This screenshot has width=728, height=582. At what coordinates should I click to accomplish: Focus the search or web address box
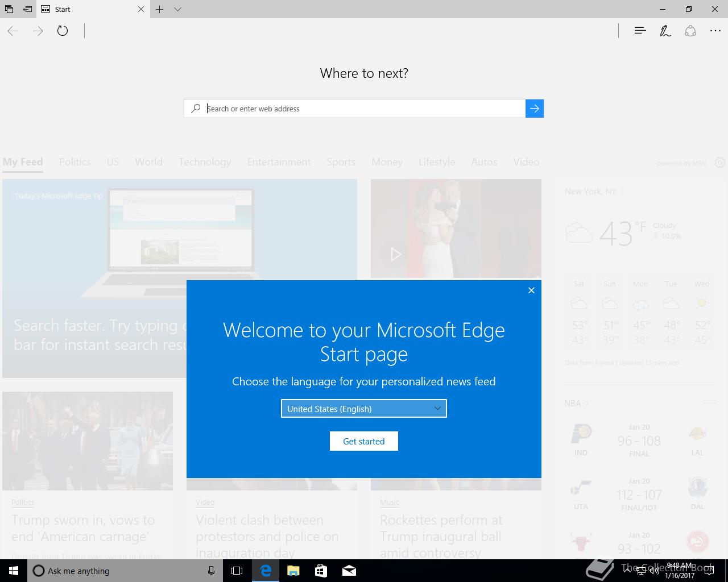pos(365,109)
